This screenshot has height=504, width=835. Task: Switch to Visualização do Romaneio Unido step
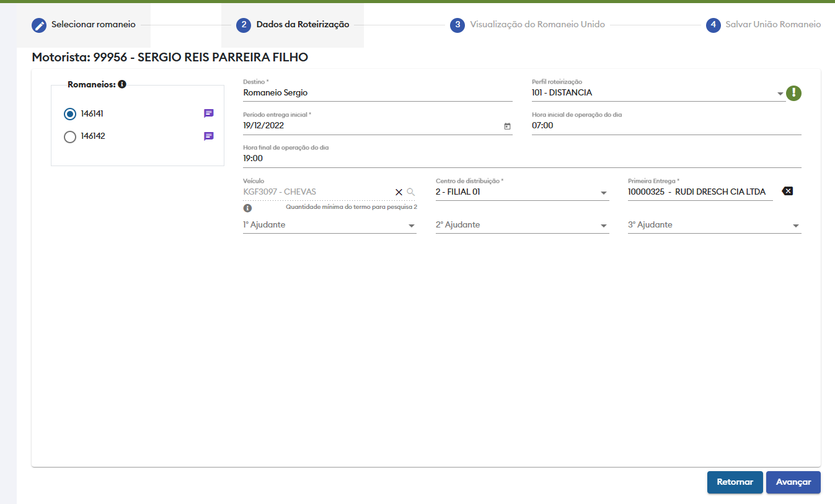[x=528, y=25]
